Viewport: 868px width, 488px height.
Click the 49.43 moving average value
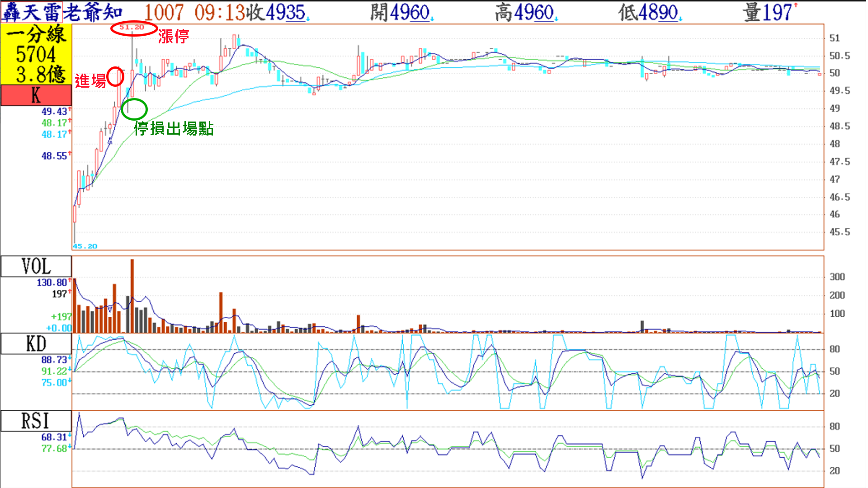click(54, 111)
